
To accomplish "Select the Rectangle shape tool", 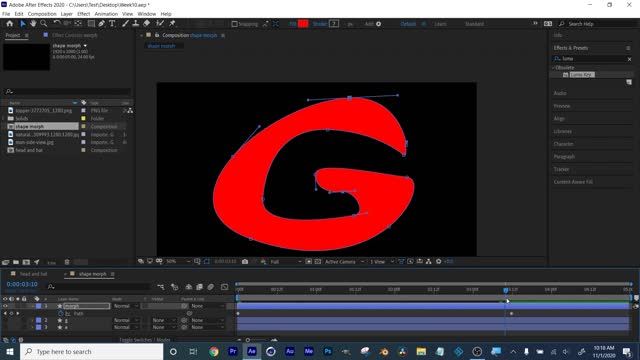I will click(91, 24).
